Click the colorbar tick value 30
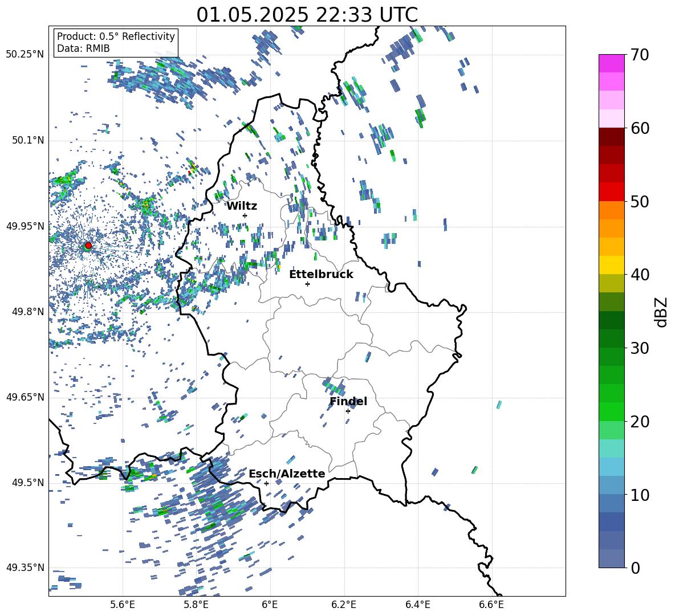The image size is (675, 616). point(640,348)
